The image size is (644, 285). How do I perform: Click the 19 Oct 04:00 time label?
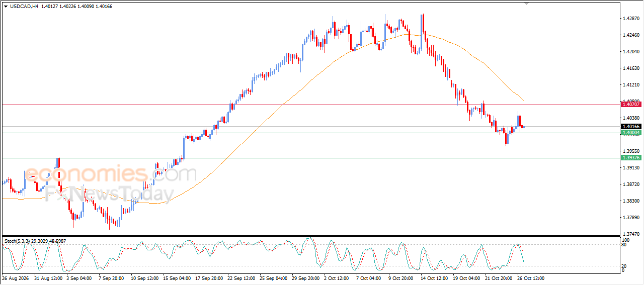coord(467,278)
